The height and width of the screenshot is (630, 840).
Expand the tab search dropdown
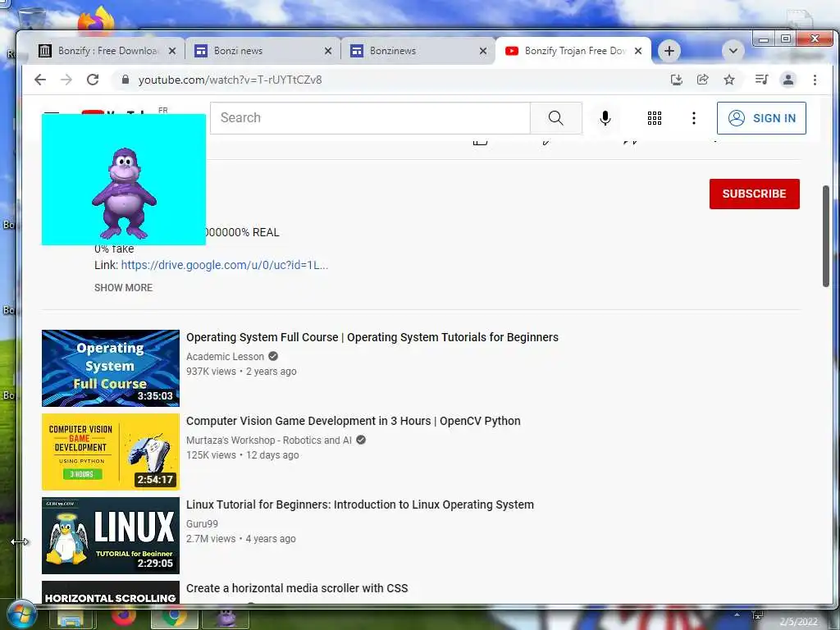pyautogui.click(x=733, y=51)
